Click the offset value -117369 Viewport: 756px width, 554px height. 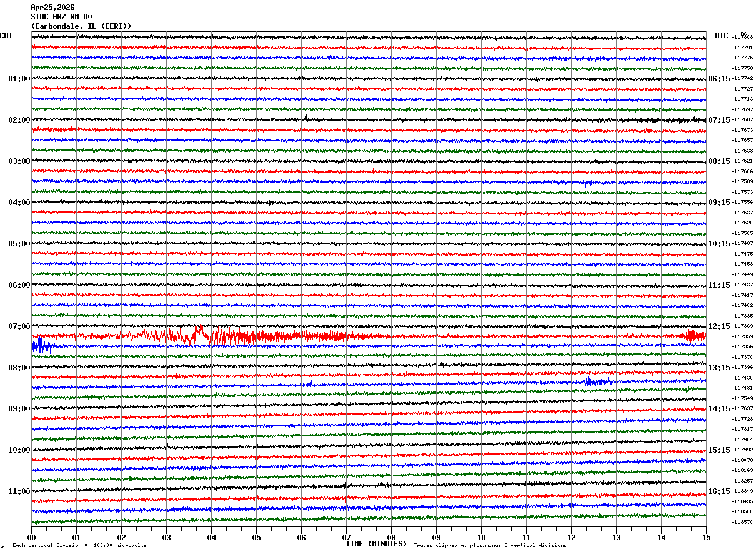(x=742, y=326)
